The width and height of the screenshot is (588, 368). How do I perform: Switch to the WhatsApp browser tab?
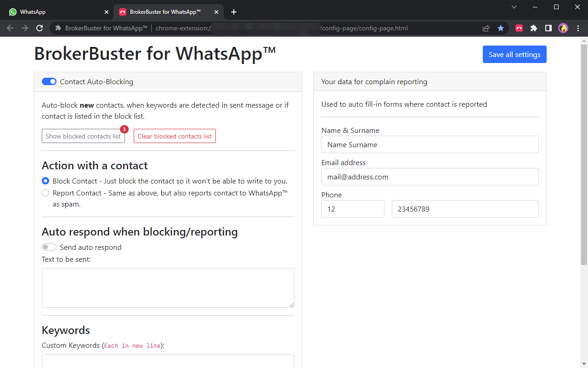click(x=59, y=12)
